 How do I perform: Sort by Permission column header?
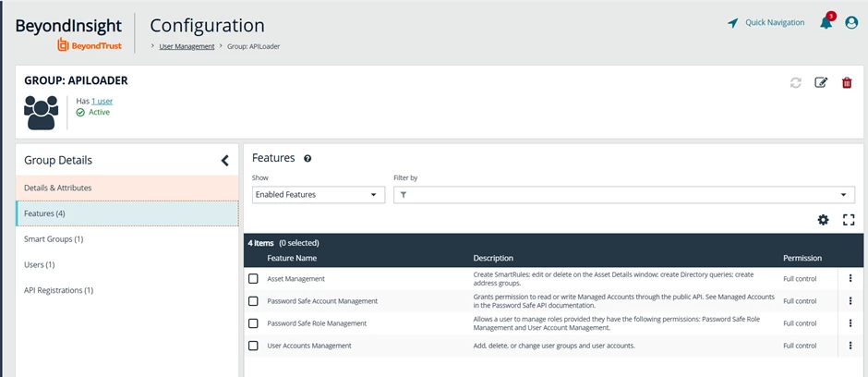pyautogui.click(x=802, y=258)
